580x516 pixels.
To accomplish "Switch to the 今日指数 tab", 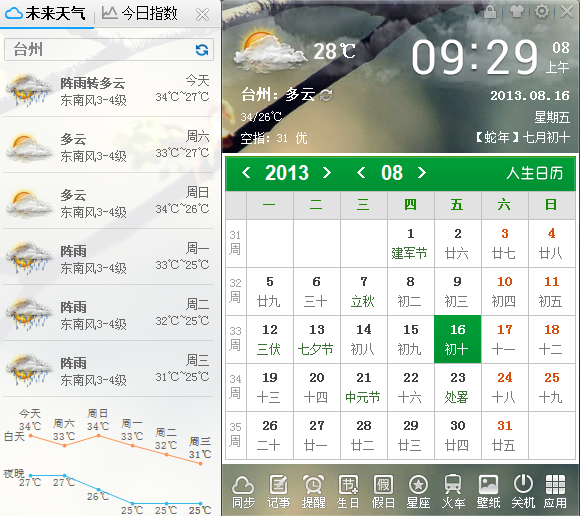I will tap(140, 14).
